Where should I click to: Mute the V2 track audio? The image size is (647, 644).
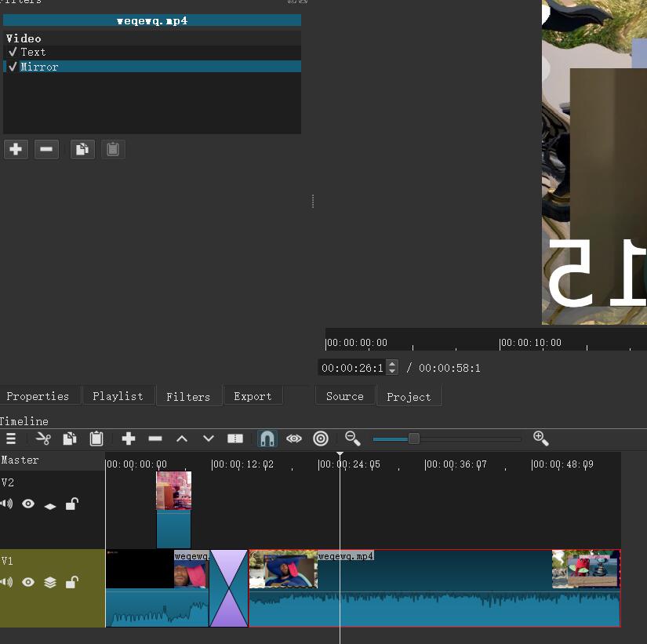pyautogui.click(x=6, y=504)
